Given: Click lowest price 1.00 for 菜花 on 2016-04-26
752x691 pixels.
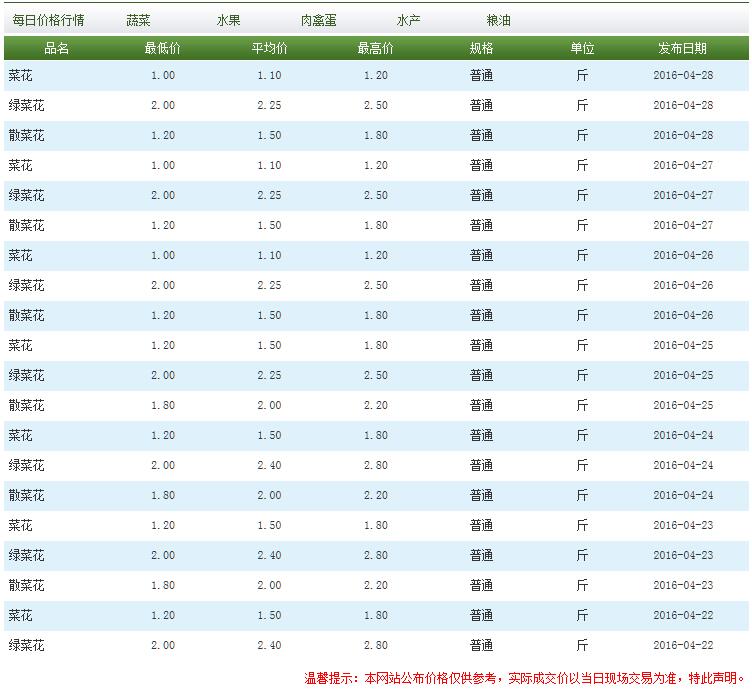Looking at the screenshot, I should tap(163, 255).
